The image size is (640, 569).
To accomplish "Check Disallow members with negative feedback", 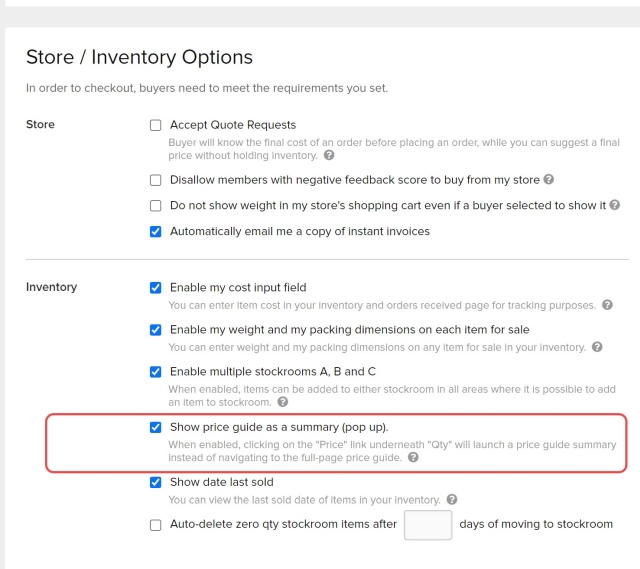I will coord(155,180).
